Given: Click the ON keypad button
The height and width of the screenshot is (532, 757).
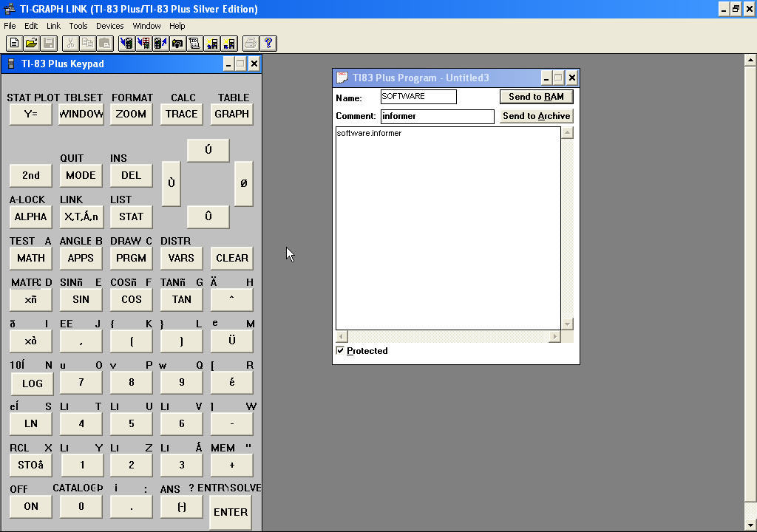Looking at the screenshot, I should coord(31,507).
